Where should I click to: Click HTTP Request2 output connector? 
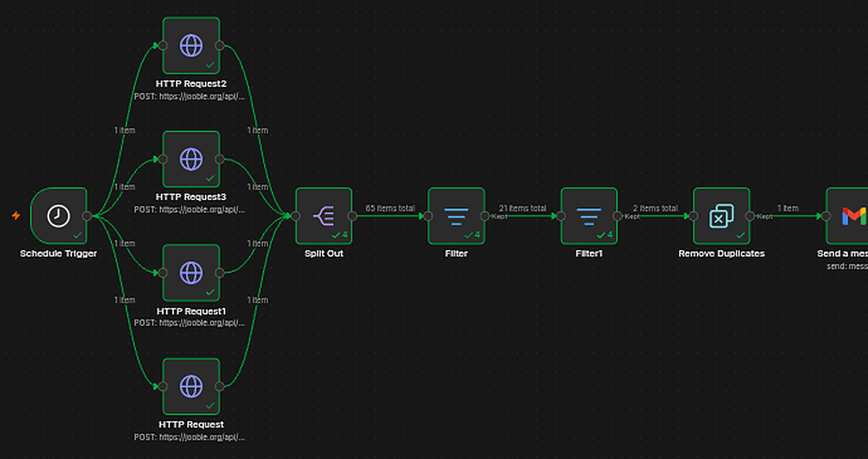pos(219,46)
